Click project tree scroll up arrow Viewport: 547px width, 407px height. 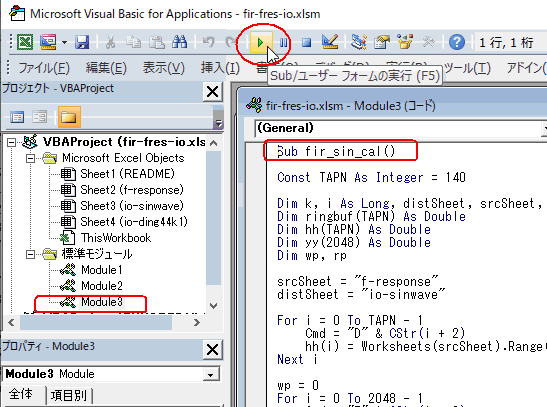click(x=214, y=143)
